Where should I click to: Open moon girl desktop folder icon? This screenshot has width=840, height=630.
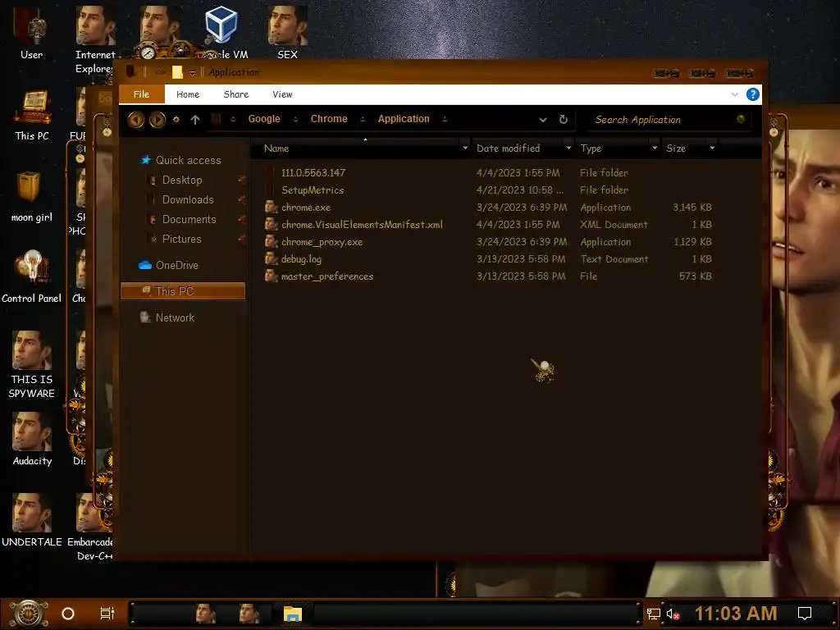pos(32,197)
